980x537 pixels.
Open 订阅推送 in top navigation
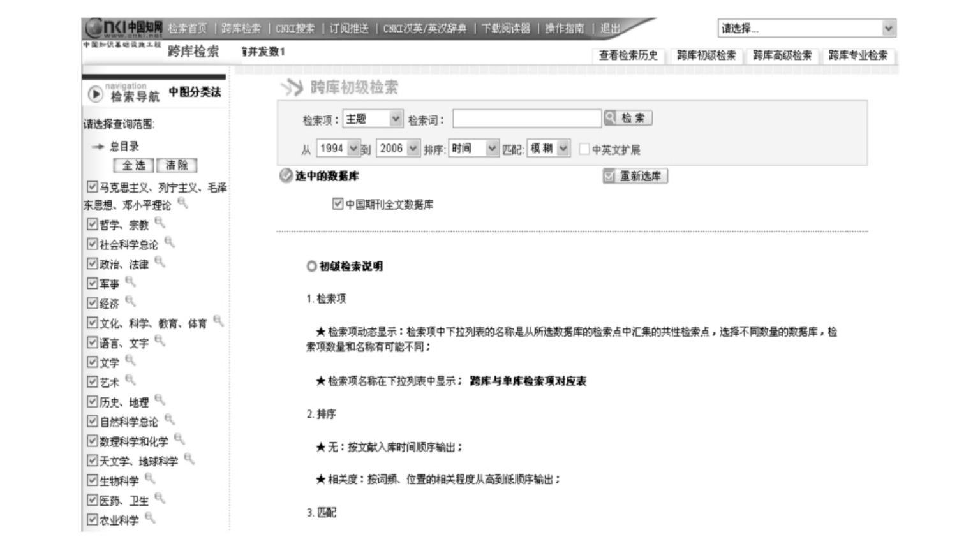click(349, 29)
